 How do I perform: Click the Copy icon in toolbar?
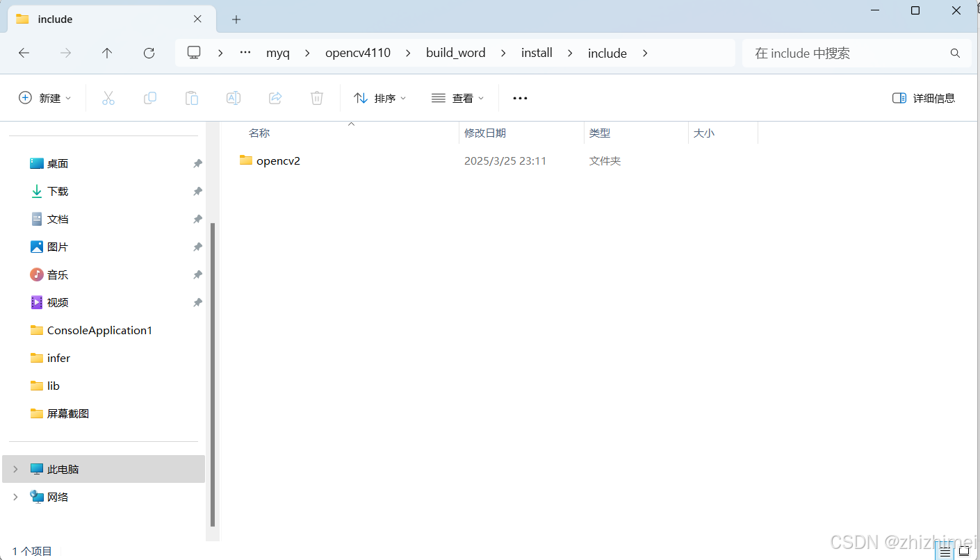[149, 98]
